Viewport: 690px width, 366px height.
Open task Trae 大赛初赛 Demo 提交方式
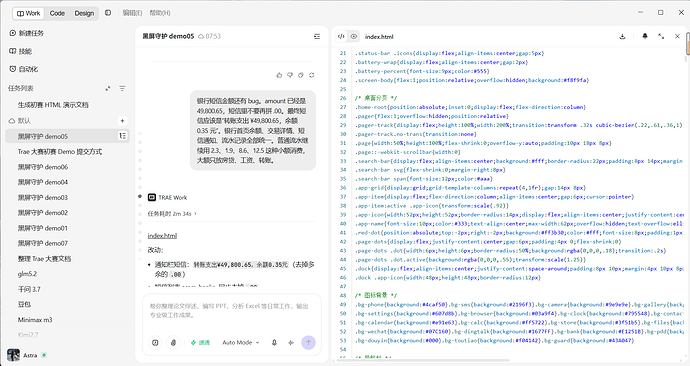[x=59, y=152]
